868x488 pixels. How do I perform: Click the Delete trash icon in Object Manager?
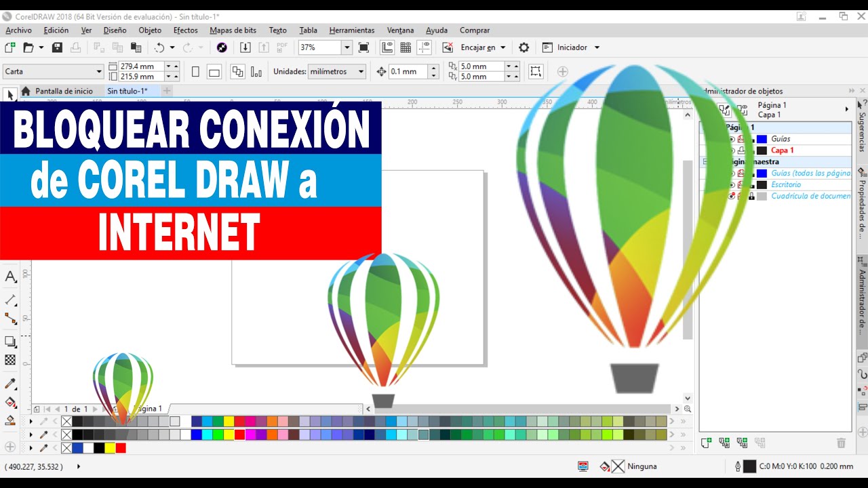[841, 443]
